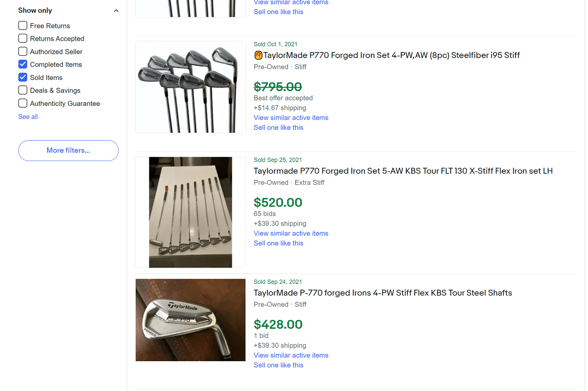
Task: Open the P770 5-AW X-Stiff left-handed listing
Action: (403, 171)
